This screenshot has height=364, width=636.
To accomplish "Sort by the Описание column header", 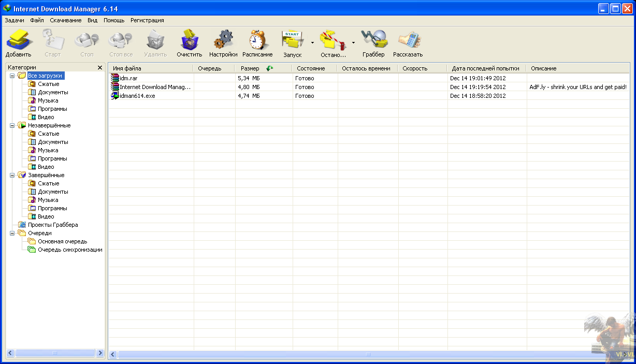I will pos(578,68).
